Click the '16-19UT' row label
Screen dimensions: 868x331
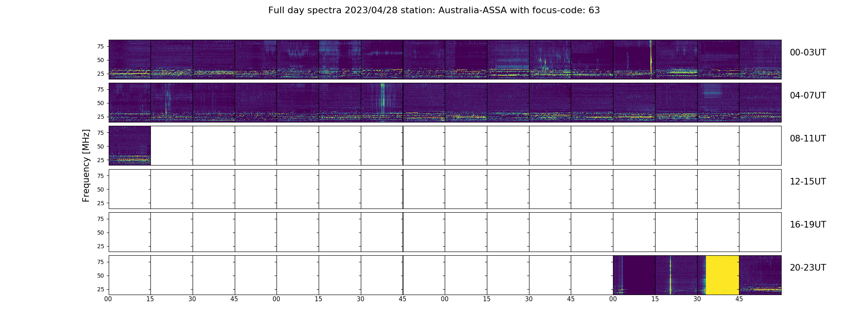pos(808,225)
